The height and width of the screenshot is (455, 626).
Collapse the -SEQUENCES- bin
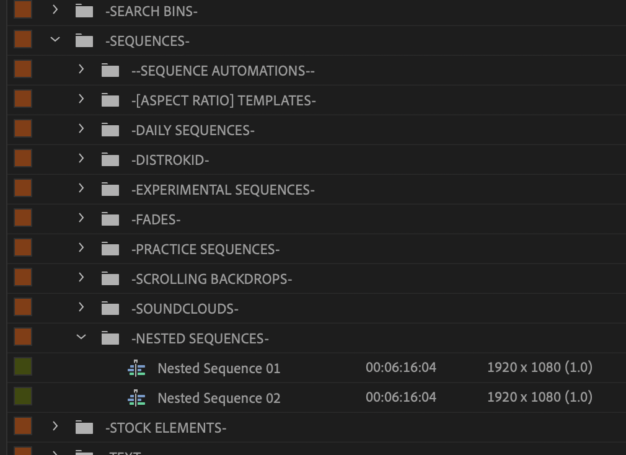tap(56, 41)
